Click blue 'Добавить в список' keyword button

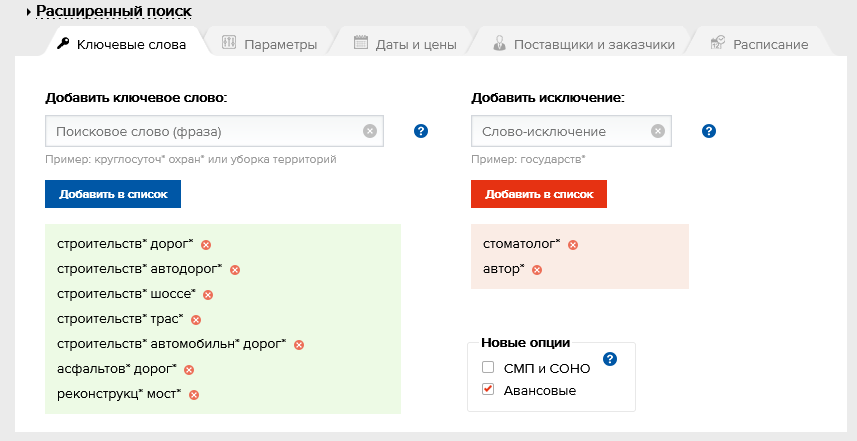coord(113,194)
